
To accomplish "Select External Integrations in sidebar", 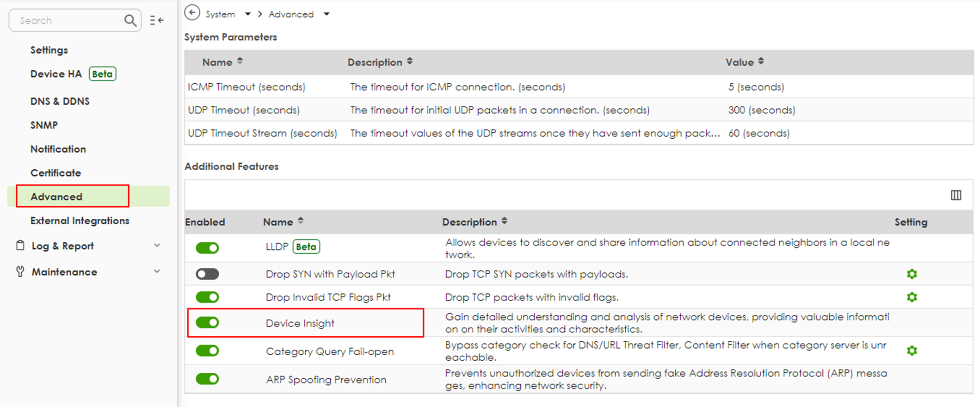I will pos(80,221).
